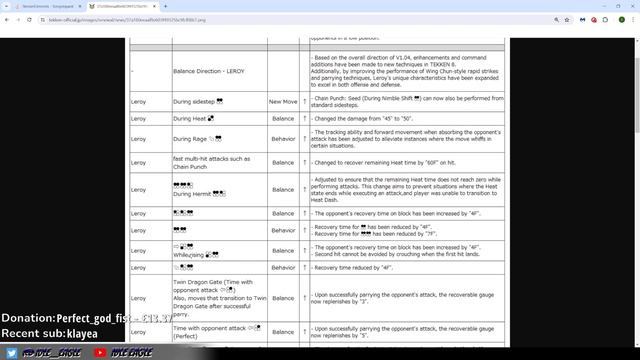Open the red extension icon in toolbar

coord(594,20)
